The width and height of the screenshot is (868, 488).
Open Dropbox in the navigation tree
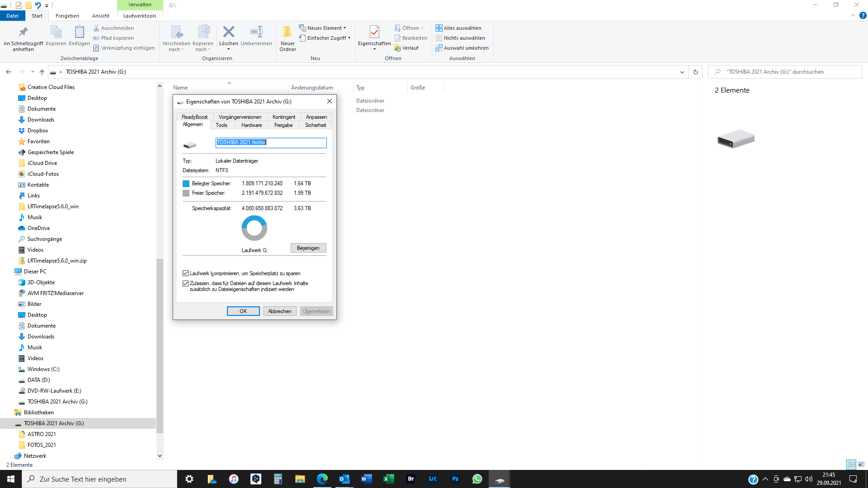tap(38, 131)
